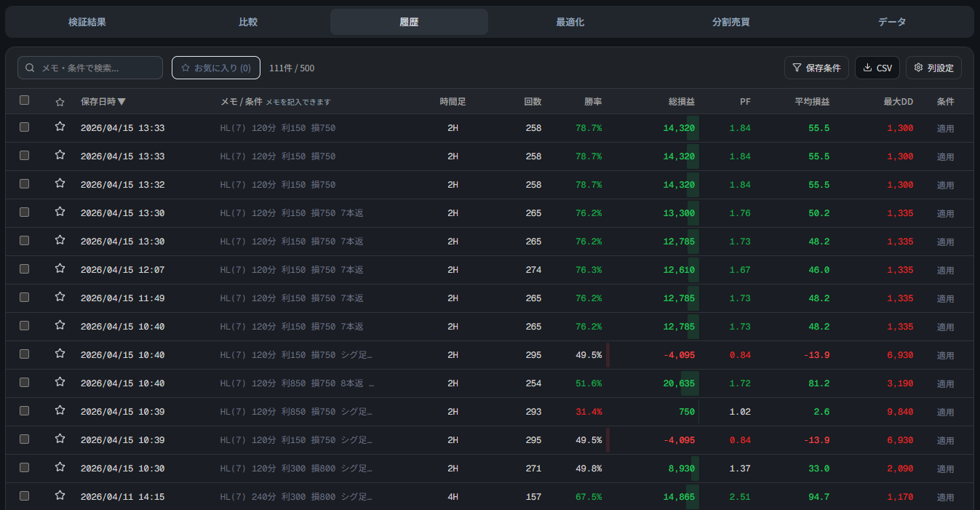Viewport: 980px width, 510px height.
Task: Open the 比較 tab
Action: [x=248, y=22]
